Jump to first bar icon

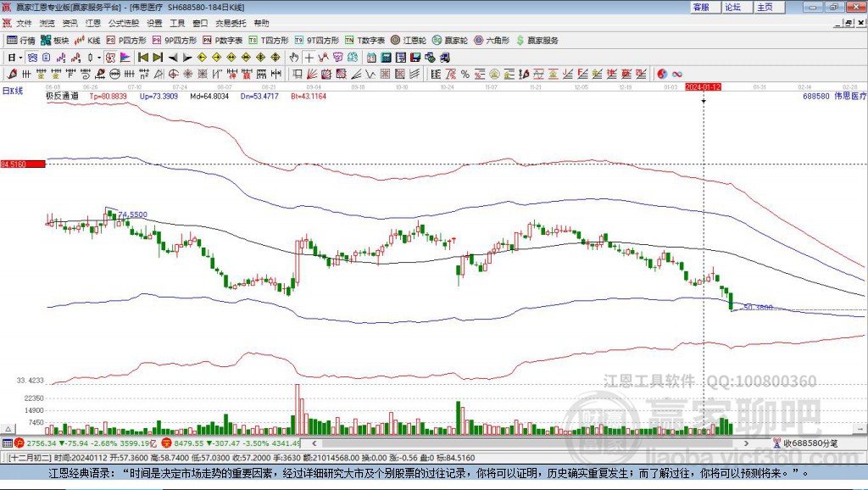click(x=143, y=58)
